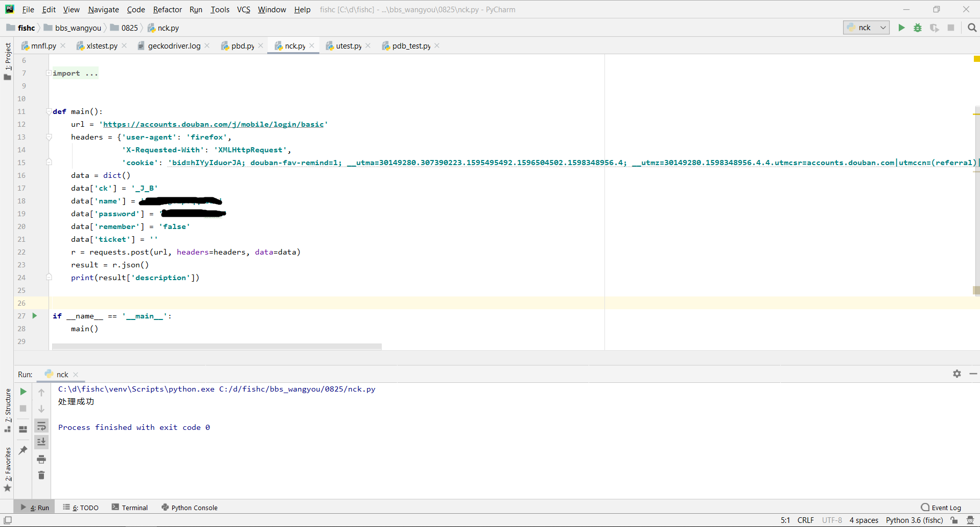Print the console output
The width and height of the screenshot is (980, 527).
(41, 459)
